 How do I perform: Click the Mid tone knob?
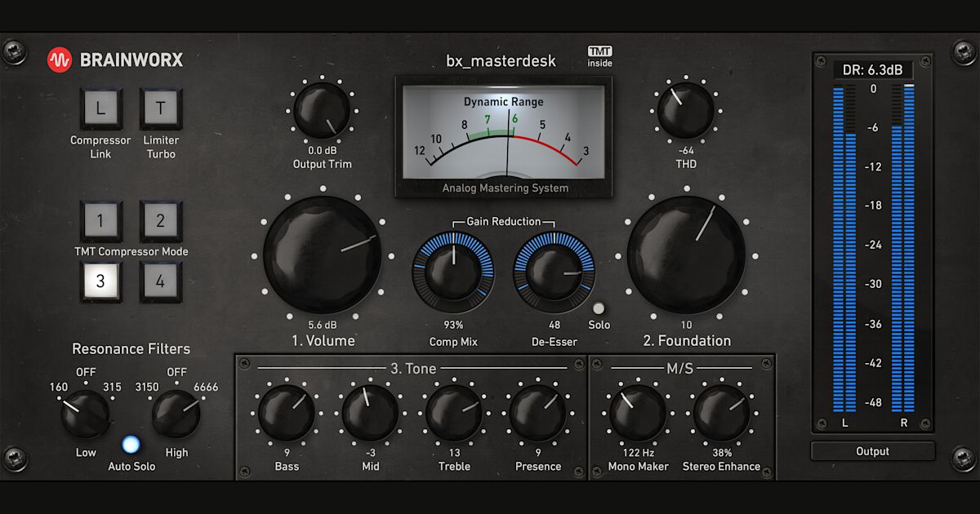tap(370, 413)
